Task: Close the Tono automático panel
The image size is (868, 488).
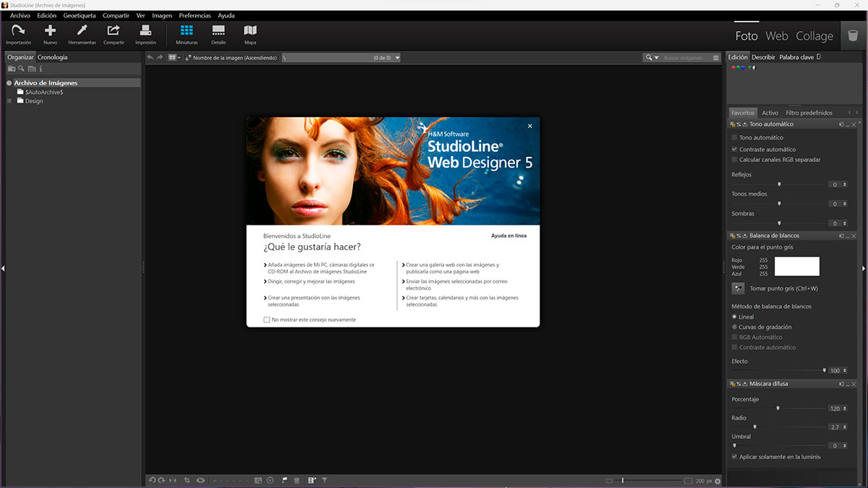Action: 854,124
